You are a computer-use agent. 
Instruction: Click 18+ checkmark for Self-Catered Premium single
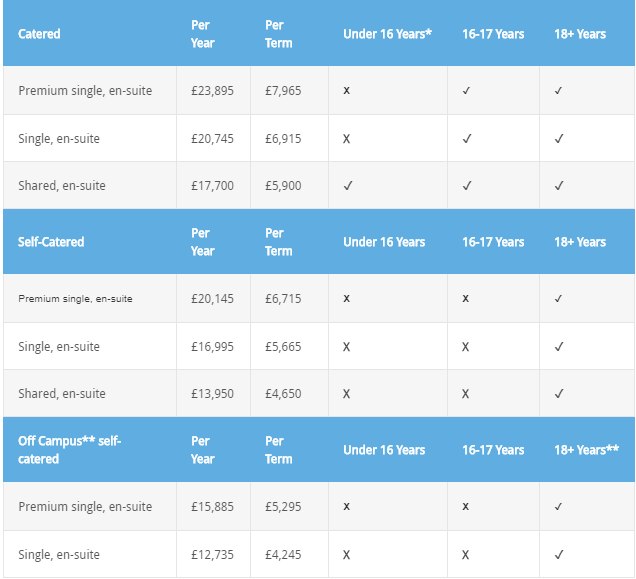559,299
